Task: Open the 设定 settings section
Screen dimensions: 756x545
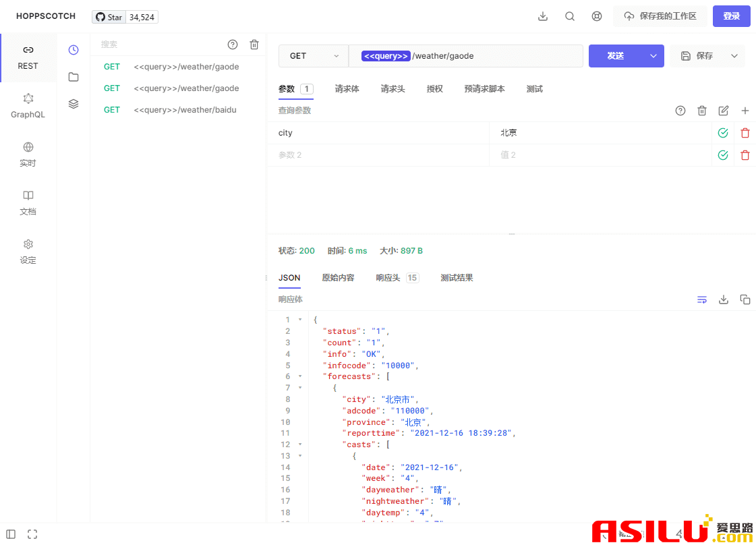Action: click(x=28, y=252)
